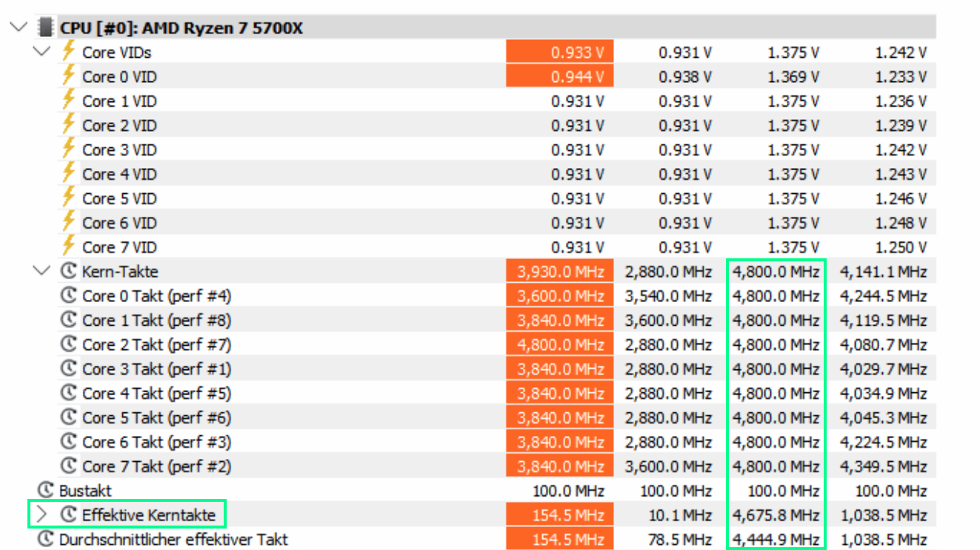Collapse the Core VIDs group
The width and height of the screenshot is (980, 550).
pos(43,53)
